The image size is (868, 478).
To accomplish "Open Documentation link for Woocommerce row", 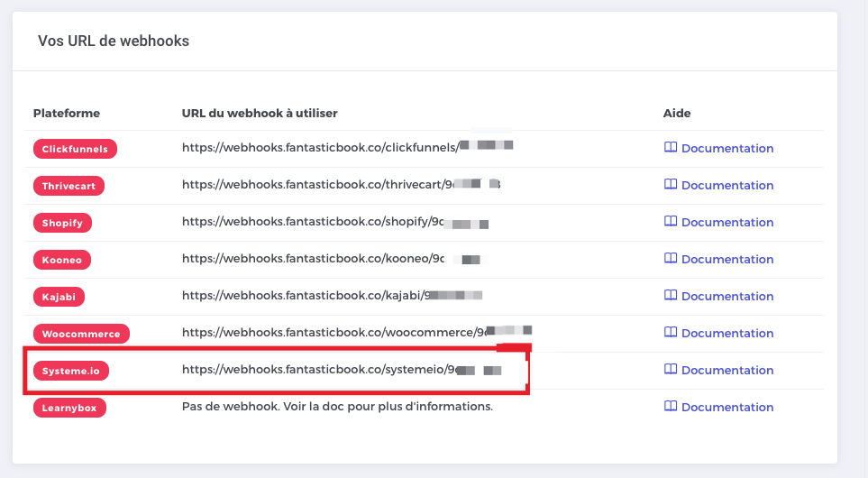I will (718, 334).
